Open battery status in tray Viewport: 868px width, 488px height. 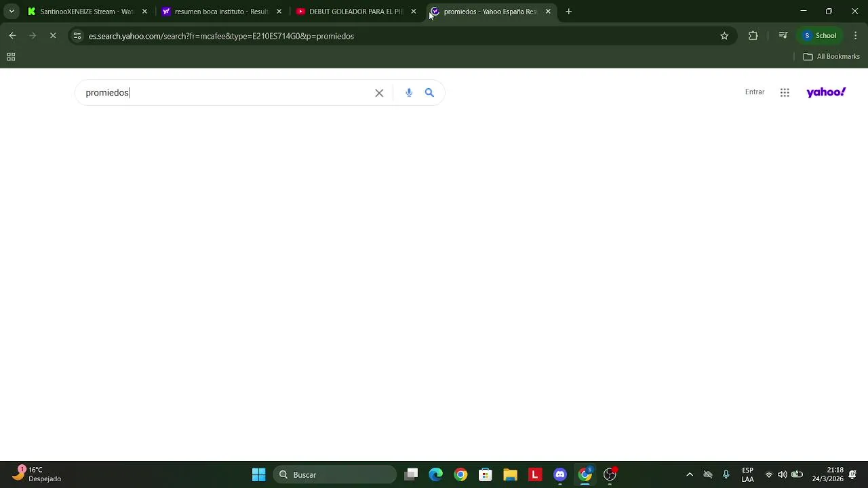pyautogui.click(x=797, y=474)
